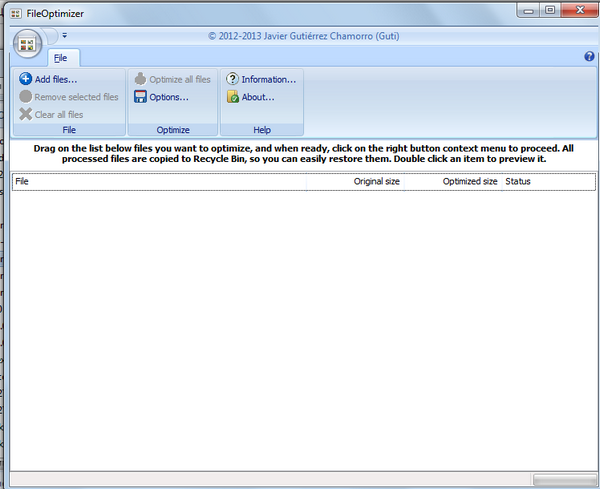Open the About... dialog label
The height and width of the screenshot is (489, 600).
258,97
